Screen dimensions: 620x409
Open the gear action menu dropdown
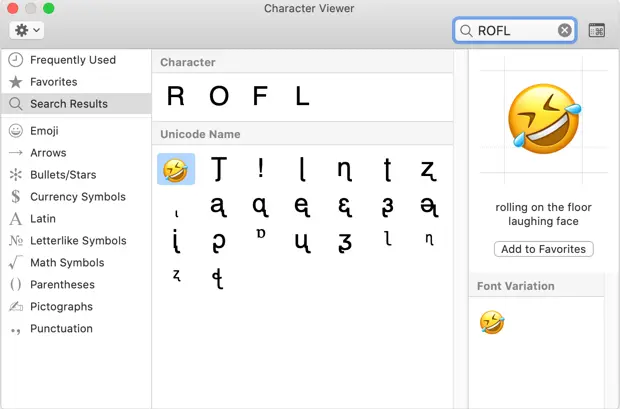point(25,30)
